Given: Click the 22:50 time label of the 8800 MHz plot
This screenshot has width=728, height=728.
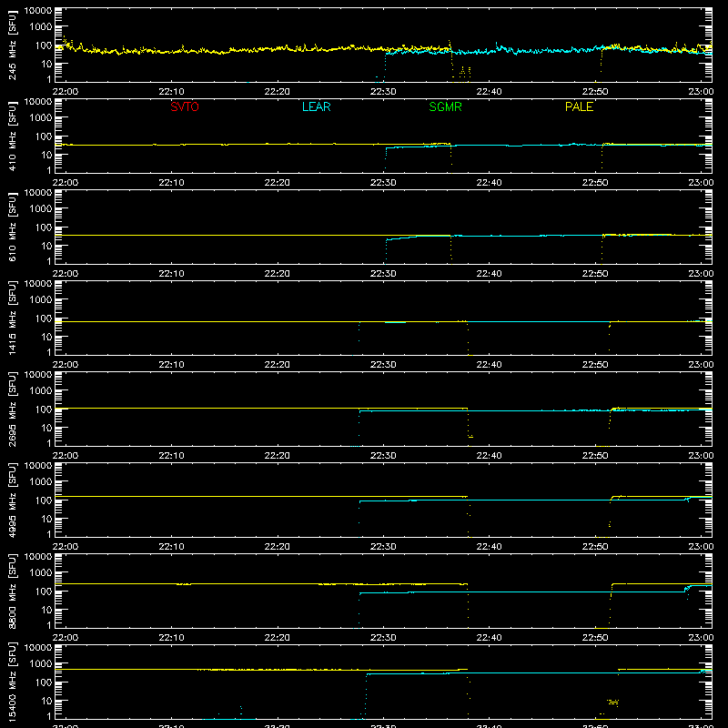Looking at the screenshot, I should (x=595, y=638).
